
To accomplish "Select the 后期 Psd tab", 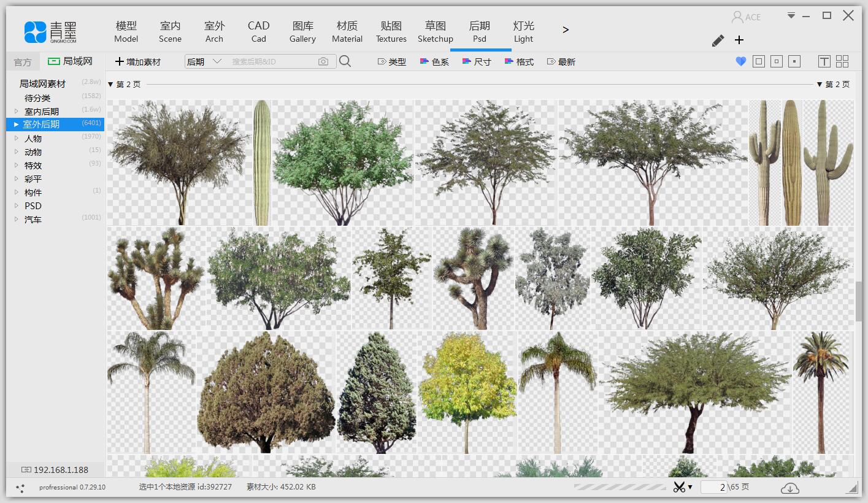I will click(480, 31).
